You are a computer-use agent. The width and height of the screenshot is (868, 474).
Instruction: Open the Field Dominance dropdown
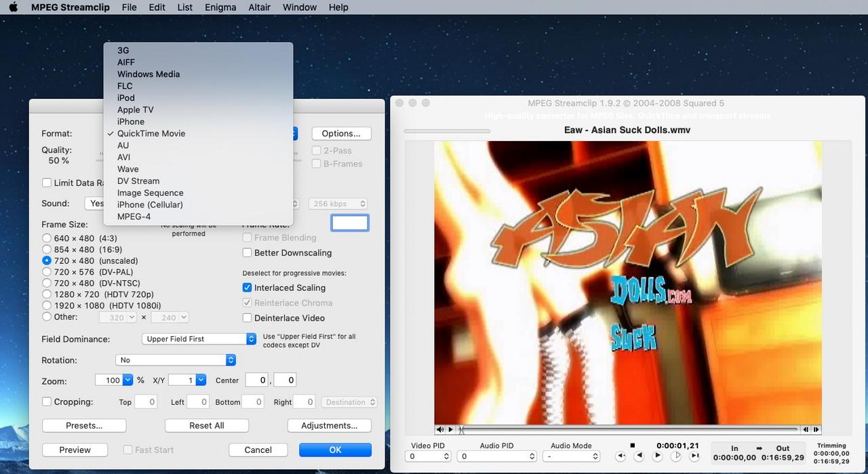point(199,338)
